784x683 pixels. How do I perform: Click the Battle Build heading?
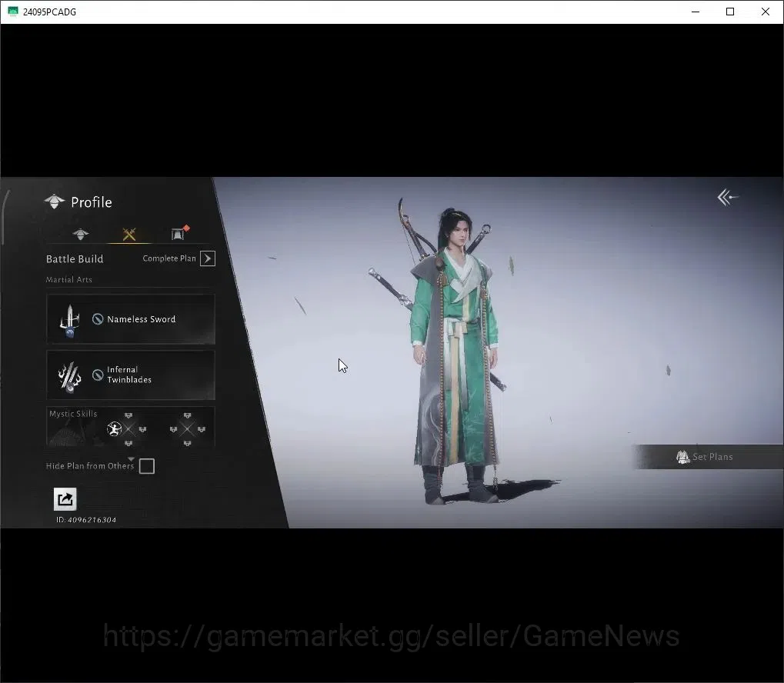pyautogui.click(x=75, y=259)
